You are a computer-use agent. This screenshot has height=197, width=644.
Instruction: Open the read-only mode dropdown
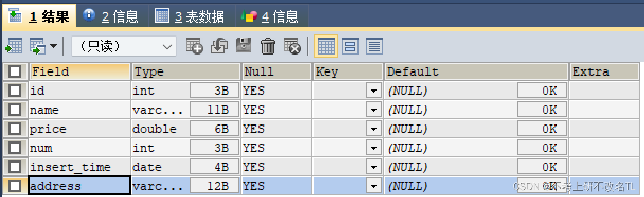(124, 47)
